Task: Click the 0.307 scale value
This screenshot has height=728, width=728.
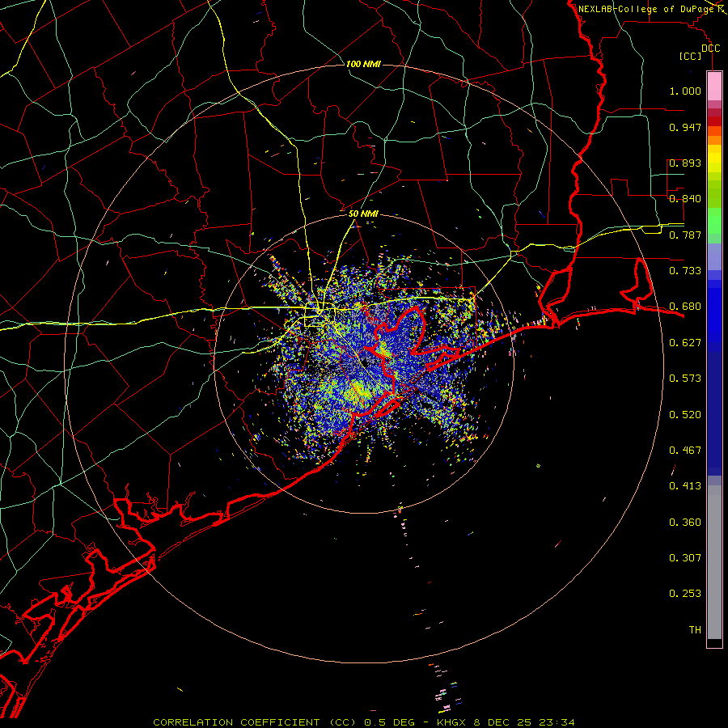Action: tap(685, 558)
